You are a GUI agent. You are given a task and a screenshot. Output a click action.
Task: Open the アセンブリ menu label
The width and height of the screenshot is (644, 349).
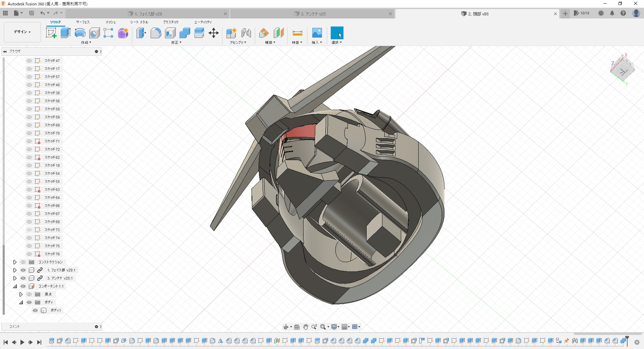pyautogui.click(x=238, y=43)
